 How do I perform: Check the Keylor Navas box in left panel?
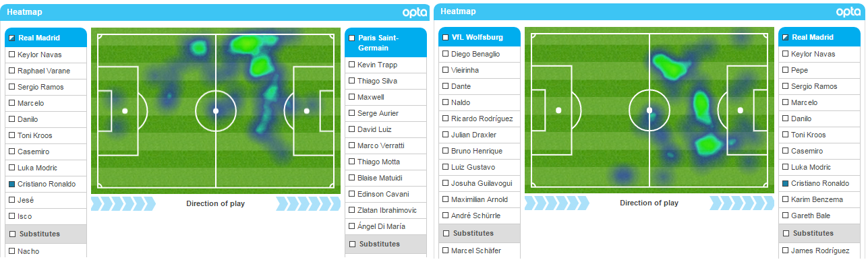click(x=12, y=55)
